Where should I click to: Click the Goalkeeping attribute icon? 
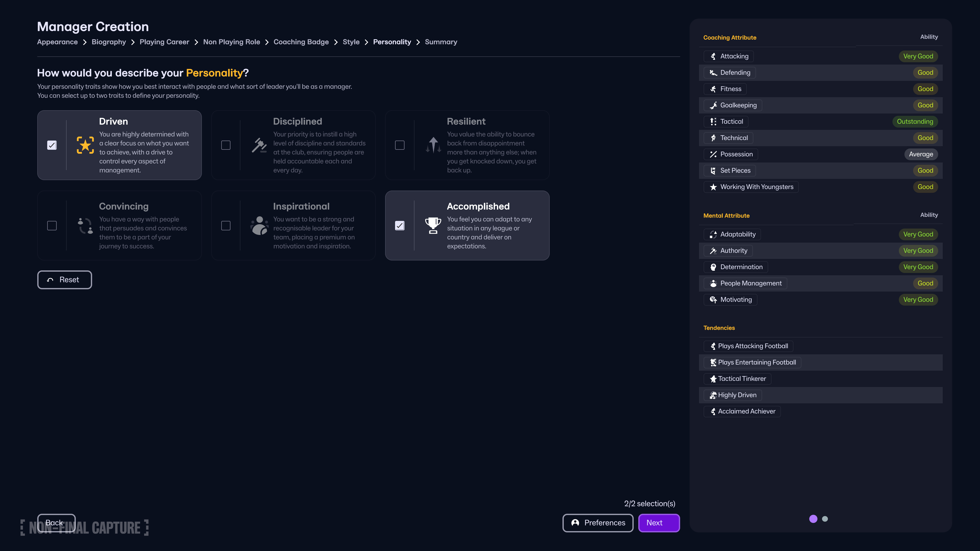[x=713, y=105]
